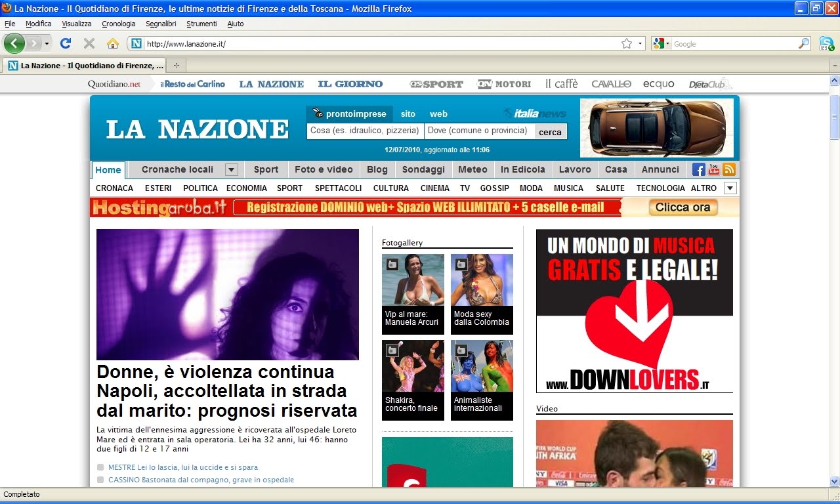Image resolution: width=840 pixels, height=504 pixels.
Task: Open the RSS feed icon
Action: (x=729, y=169)
